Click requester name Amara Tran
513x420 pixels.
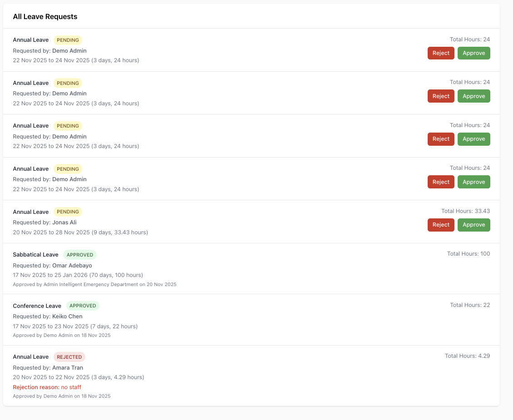[68, 368]
